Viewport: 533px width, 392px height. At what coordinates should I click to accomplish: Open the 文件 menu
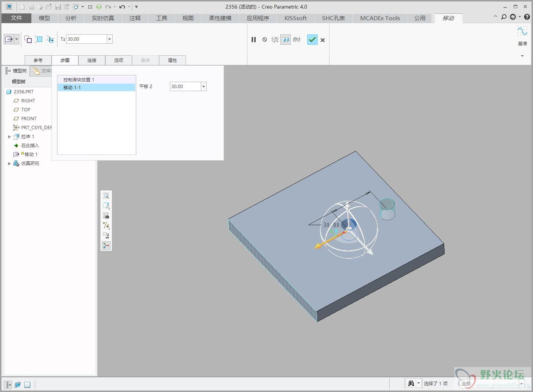click(16, 18)
